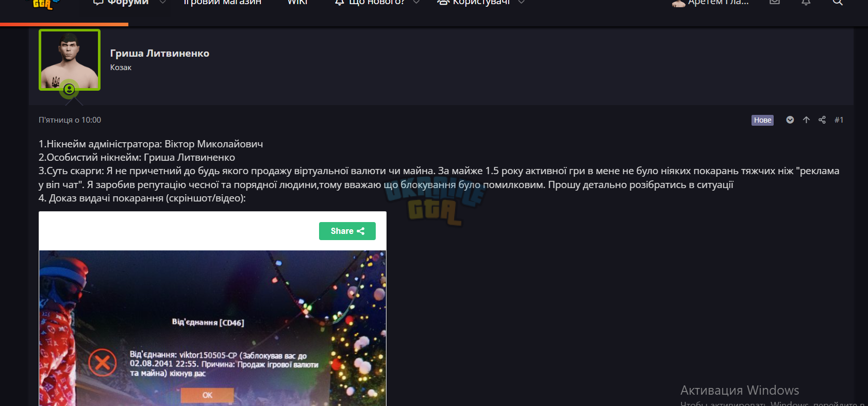Click the Козак user title

(121, 67)
